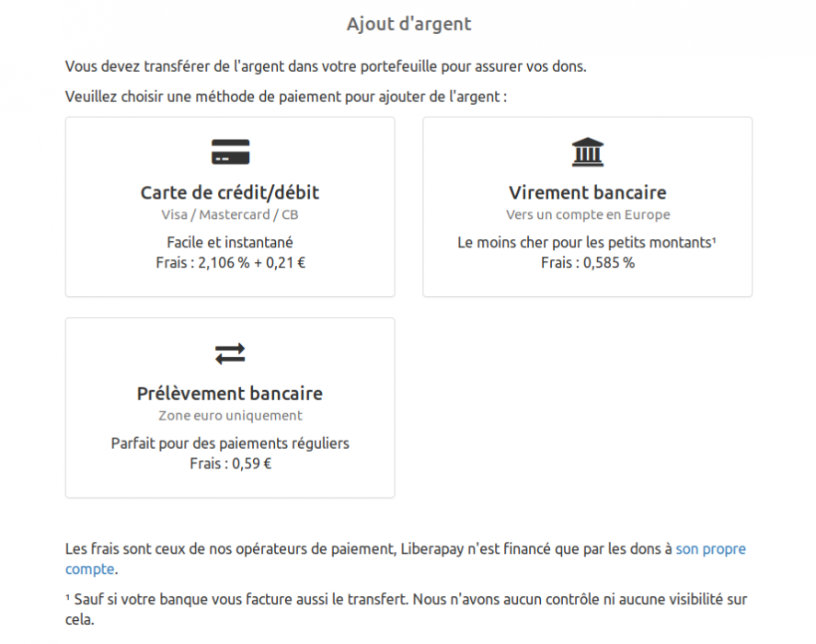
Task: Click the 'Zone euro uniquement' label
Action: click(229, 415)
